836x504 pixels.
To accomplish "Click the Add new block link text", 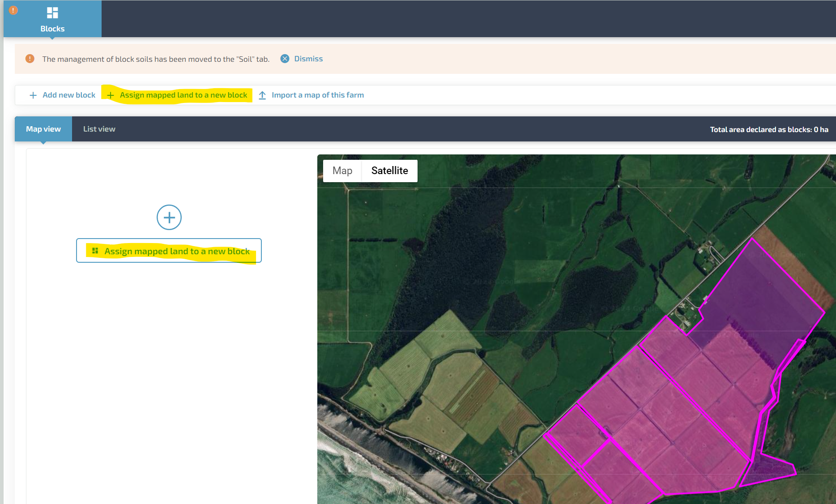I will click(69, 95).
